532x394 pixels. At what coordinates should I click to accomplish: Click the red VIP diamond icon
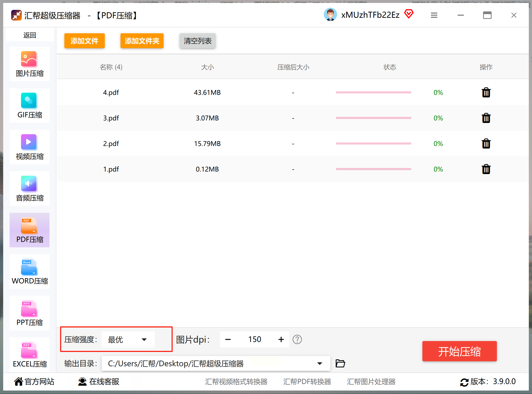tap(409, 14)
